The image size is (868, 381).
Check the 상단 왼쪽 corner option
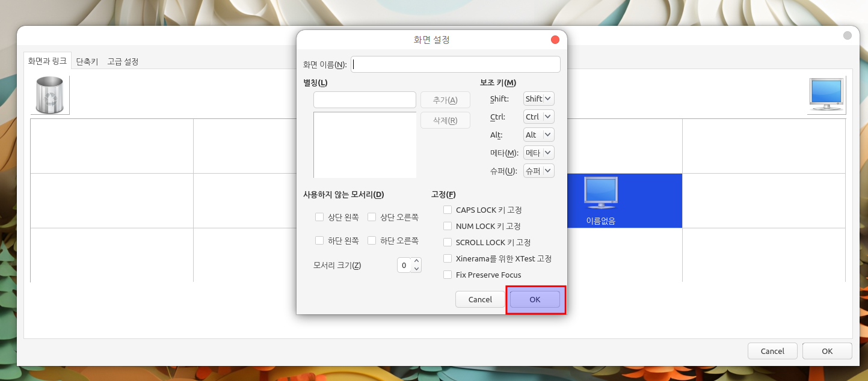(319, 217)
